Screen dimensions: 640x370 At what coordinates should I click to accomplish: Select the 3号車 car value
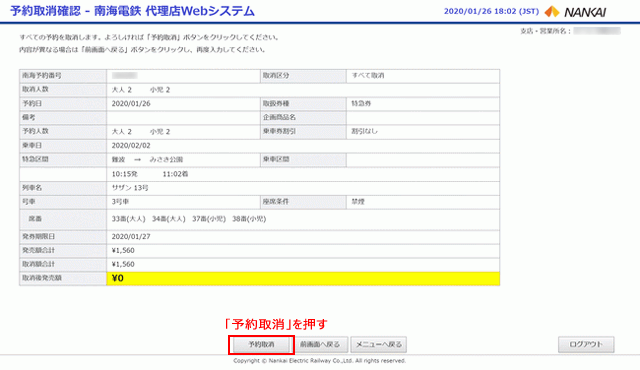pyautogui.click(x=120, y=202)
